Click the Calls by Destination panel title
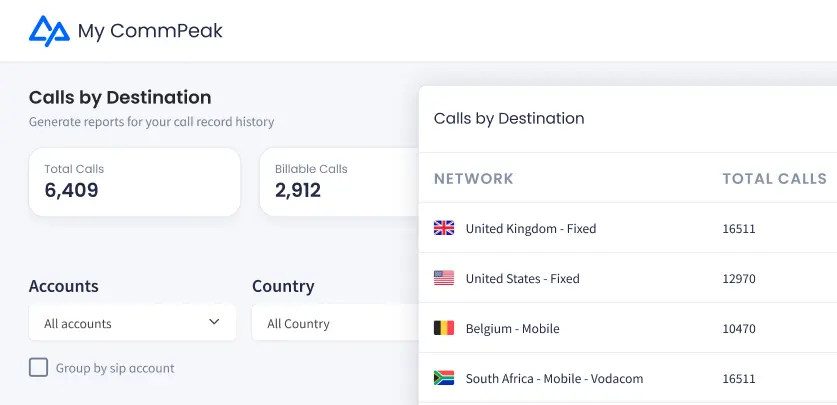The image size is (837, 405). (509, 118)
